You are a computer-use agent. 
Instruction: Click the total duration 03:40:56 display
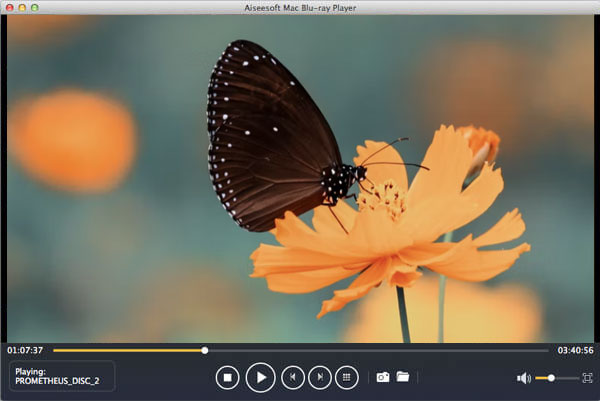[575, 350]
